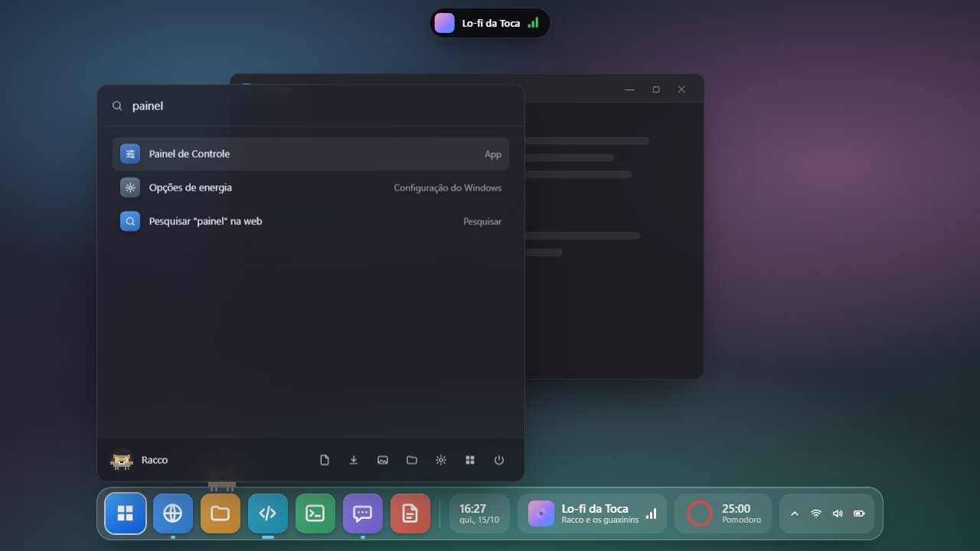This screenshot has height=551, width=980.
Task: Open Racco user account avatar
Action: 121,460
